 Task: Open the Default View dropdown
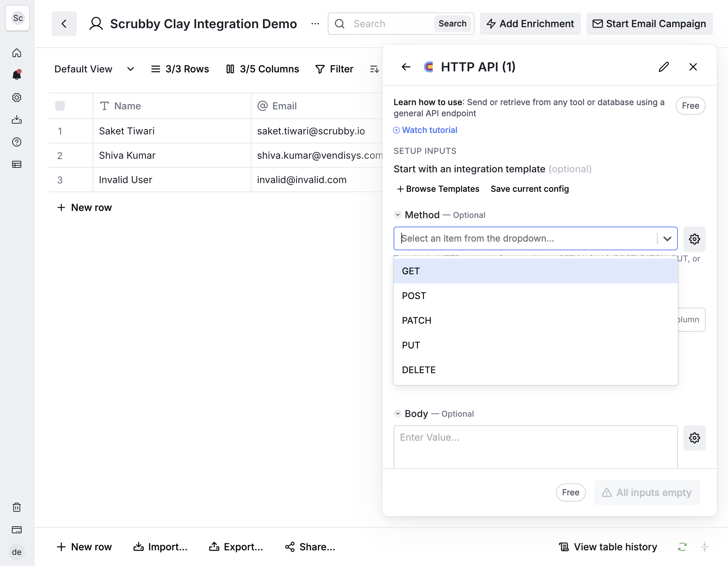[94, 69]
